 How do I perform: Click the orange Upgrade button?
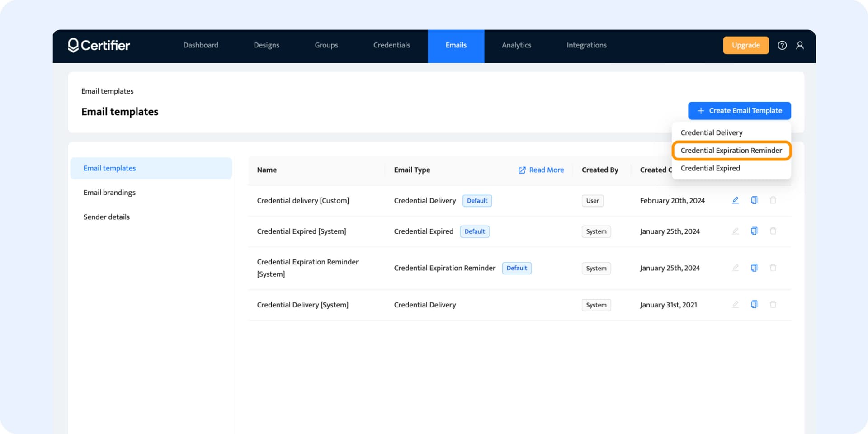click(745, 45)
